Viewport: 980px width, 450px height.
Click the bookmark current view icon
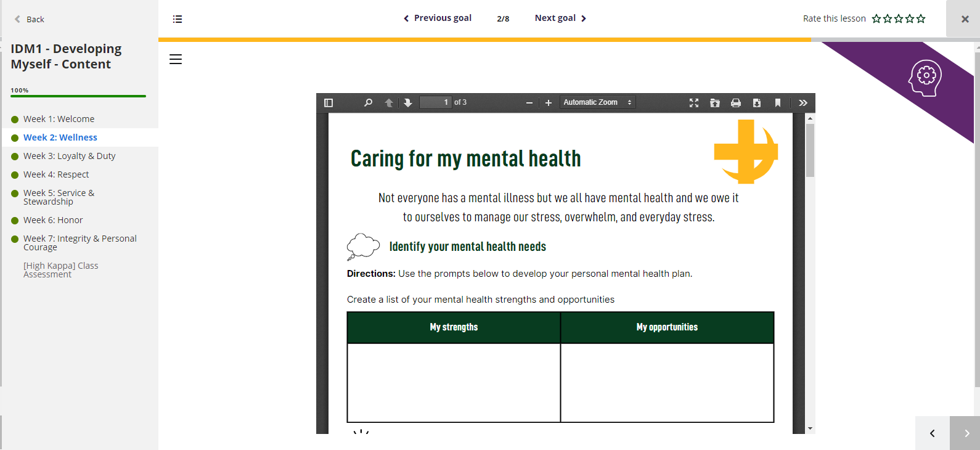click(778, 103)
